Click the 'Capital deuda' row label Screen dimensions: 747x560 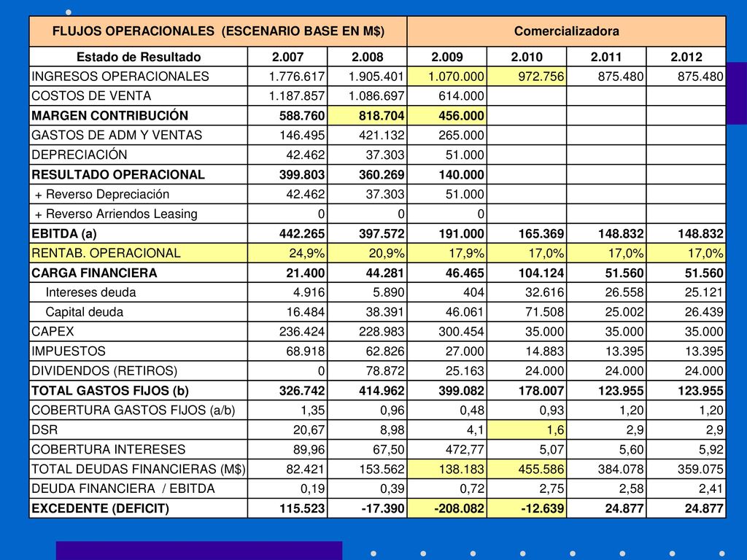[85, 312]
